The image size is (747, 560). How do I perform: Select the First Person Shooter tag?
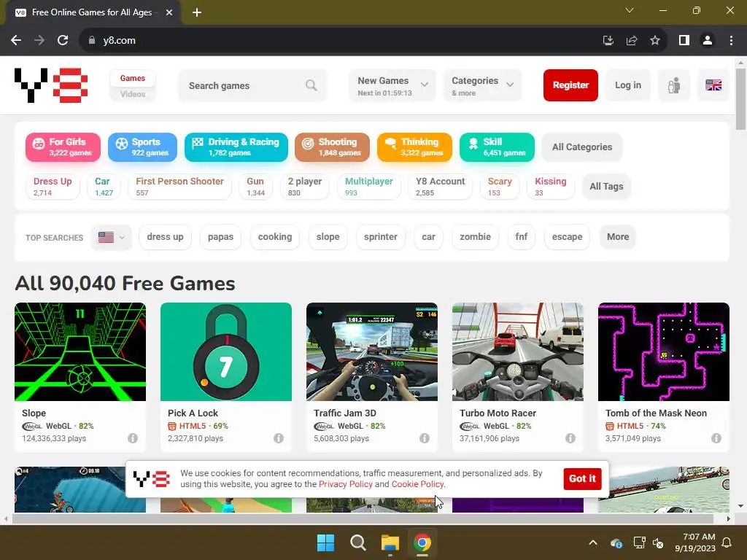click(179, 186)
